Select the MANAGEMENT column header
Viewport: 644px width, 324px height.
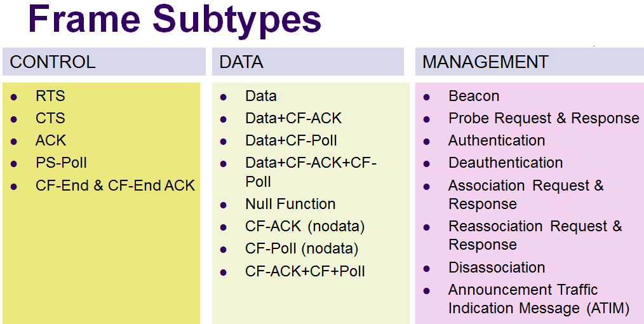[x=485, y=62]
